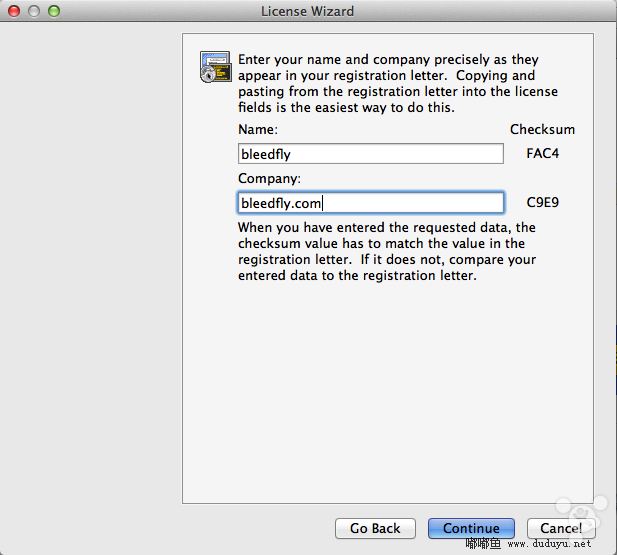Viewport: 617px width, 555px height.
Task: Minimize window using the yellow button
Action: click(x=34, y=11)
